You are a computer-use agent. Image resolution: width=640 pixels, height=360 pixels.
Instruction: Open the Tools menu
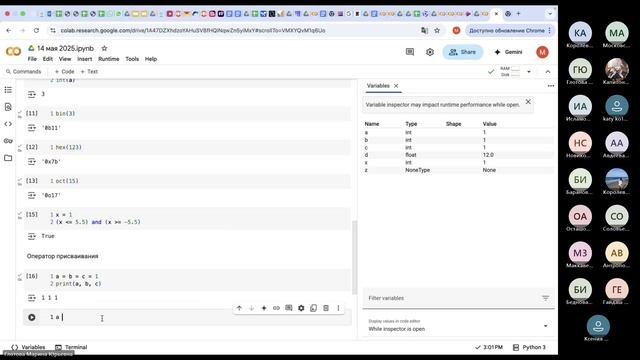click(132, 59)
